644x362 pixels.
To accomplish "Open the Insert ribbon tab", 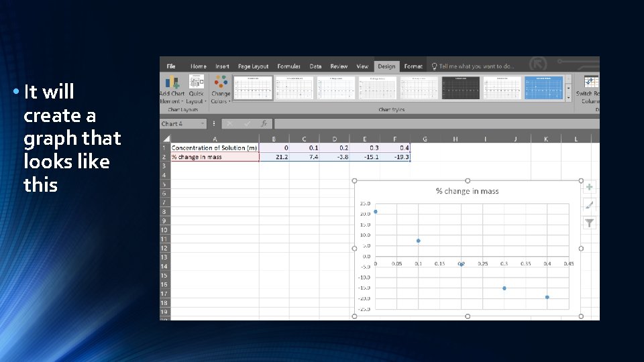I will tap(222, 66).
